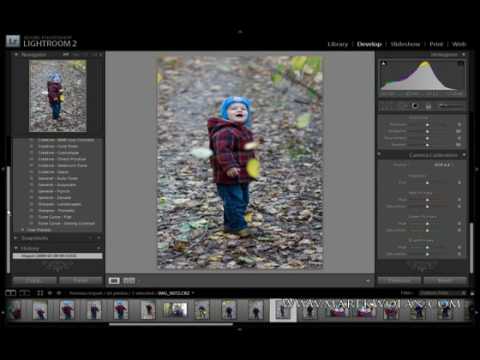
Task: Click the Previous button
Action: click(x=399, y=281)
